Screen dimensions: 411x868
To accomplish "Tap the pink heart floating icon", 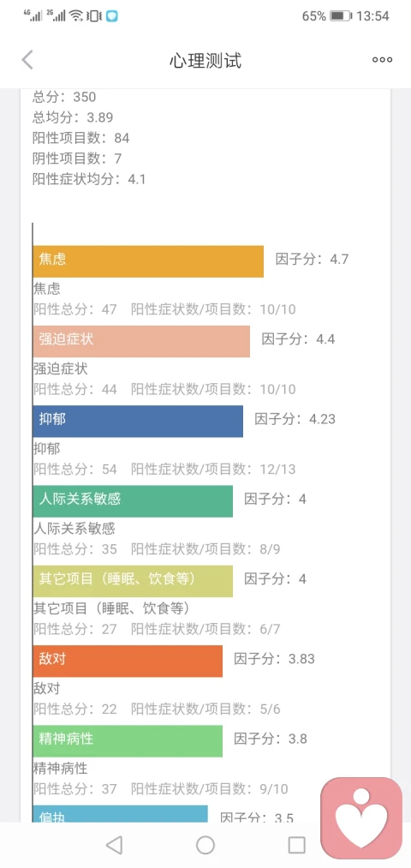I will [361, 817].
